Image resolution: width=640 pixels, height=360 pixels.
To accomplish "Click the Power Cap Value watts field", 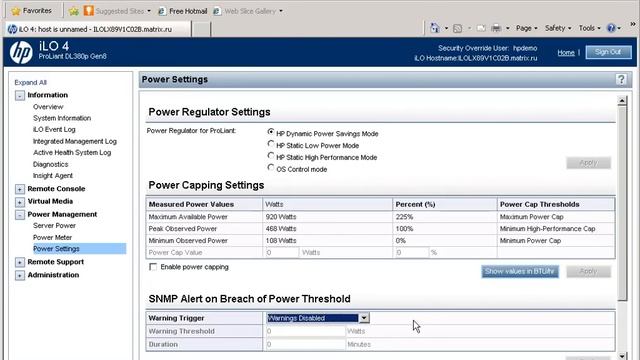I will point(282,253).
